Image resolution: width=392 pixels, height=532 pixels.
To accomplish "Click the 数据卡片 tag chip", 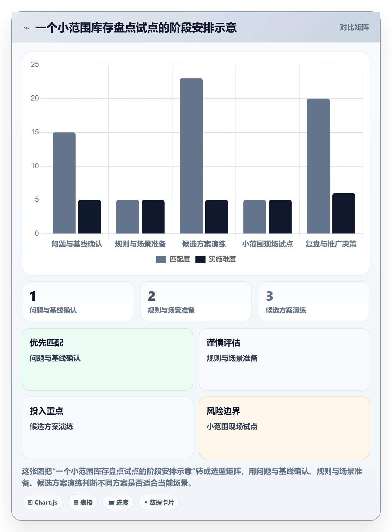I will [159, 502].
